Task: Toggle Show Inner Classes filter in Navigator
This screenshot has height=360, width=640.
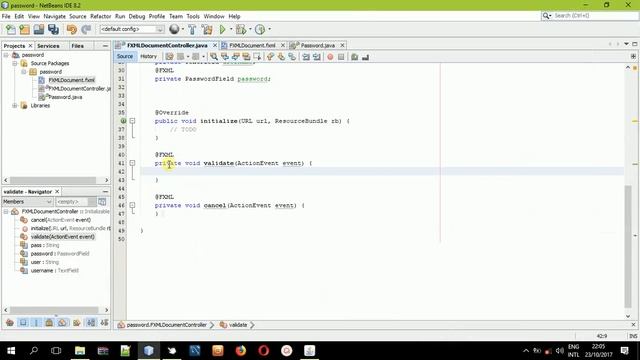Action: 62,322
